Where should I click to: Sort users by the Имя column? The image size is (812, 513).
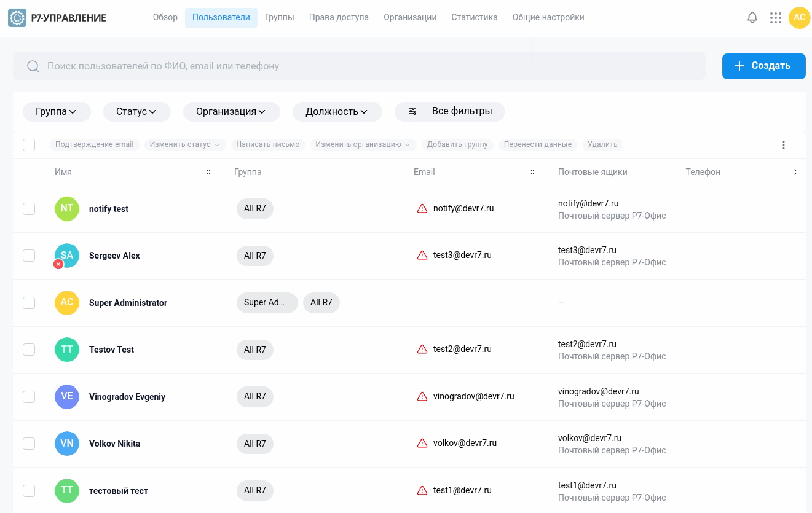tap(208, 172)
